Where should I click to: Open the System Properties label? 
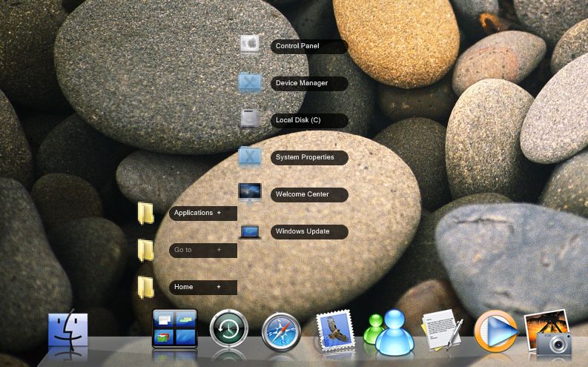[x=309, y=157]
